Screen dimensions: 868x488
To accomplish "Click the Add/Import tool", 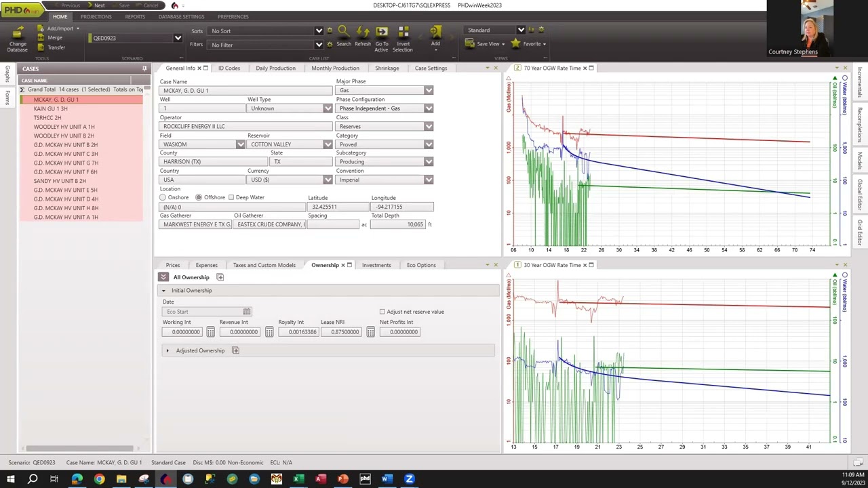I will click(58, 28).
